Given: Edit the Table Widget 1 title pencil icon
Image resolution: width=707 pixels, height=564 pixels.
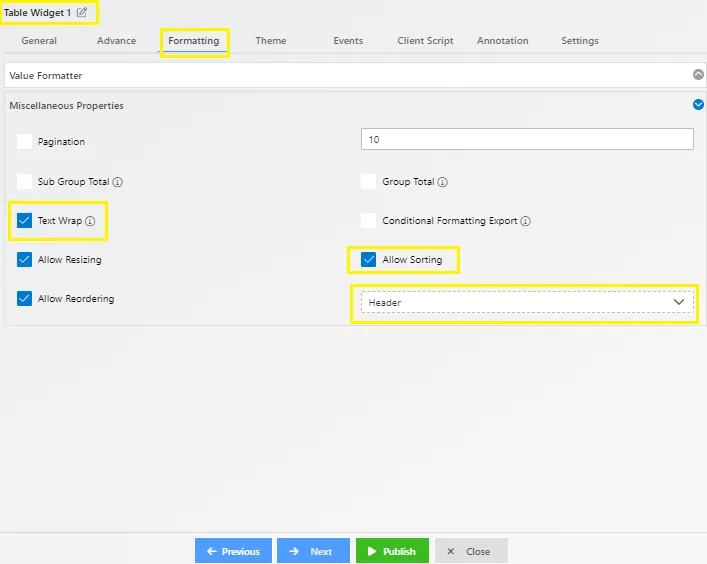Looking at the screenshot, I should (x=82, y=12).
